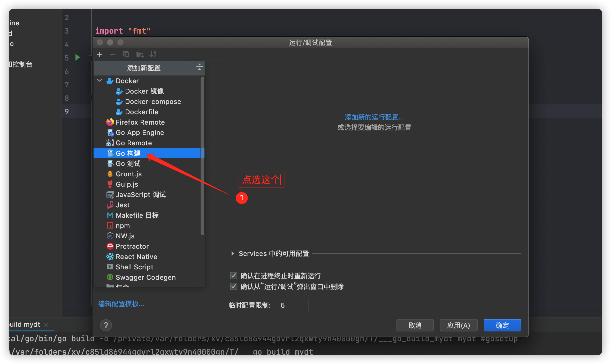The image size is (611, 364).
Task: Click the sort configurations alphabetically icon
Action: (153, 54)
